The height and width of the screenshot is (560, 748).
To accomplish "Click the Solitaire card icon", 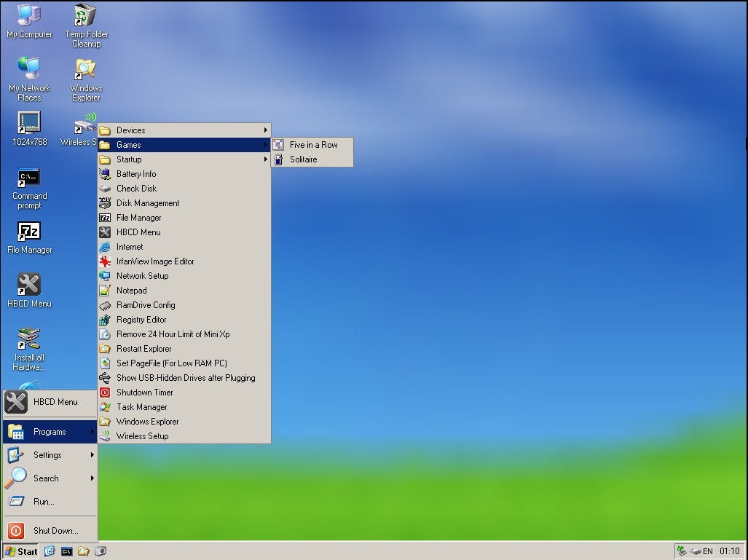I will [x=278, y=159].
